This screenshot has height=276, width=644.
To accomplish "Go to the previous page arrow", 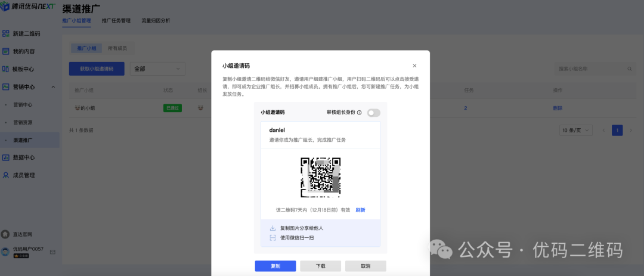I will pos(603,130).
